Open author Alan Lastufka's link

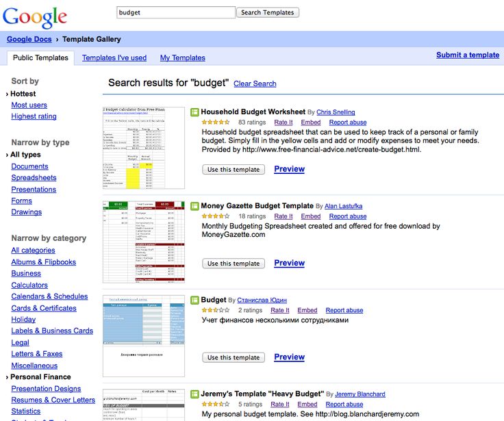coord(343,206)
